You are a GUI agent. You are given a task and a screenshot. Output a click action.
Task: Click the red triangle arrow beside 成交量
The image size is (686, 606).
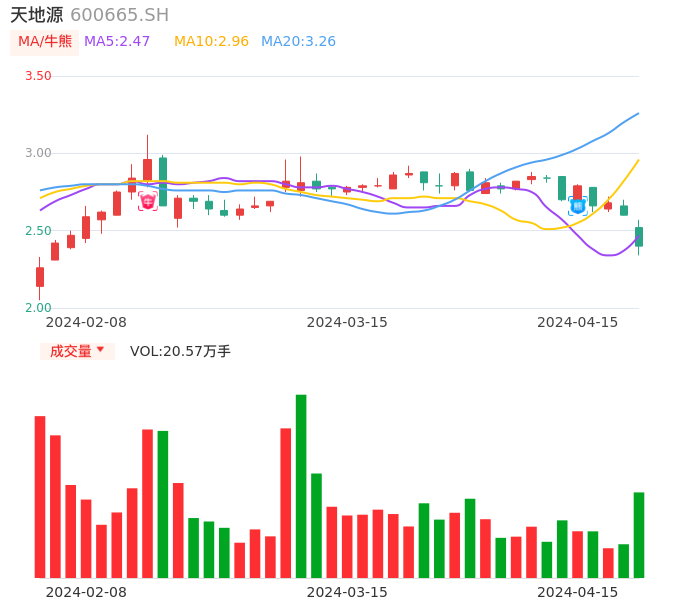[100, 350]
